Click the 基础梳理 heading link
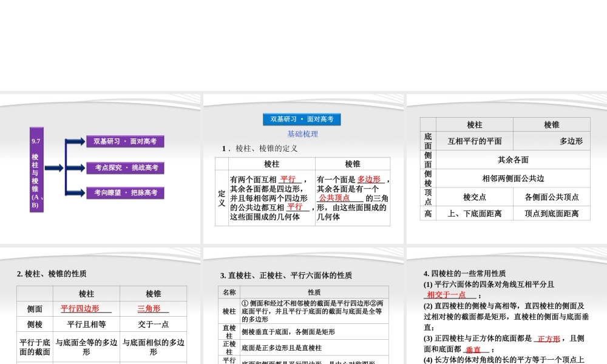This screenshot has width=607, height=364. point(302,134)
